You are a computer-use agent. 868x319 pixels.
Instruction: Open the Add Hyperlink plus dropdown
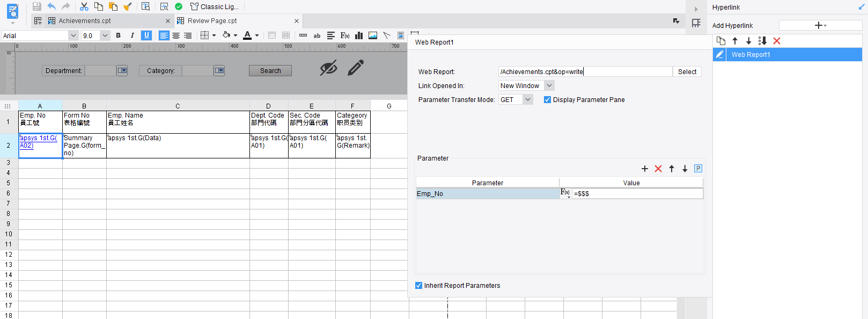point(820,25)
